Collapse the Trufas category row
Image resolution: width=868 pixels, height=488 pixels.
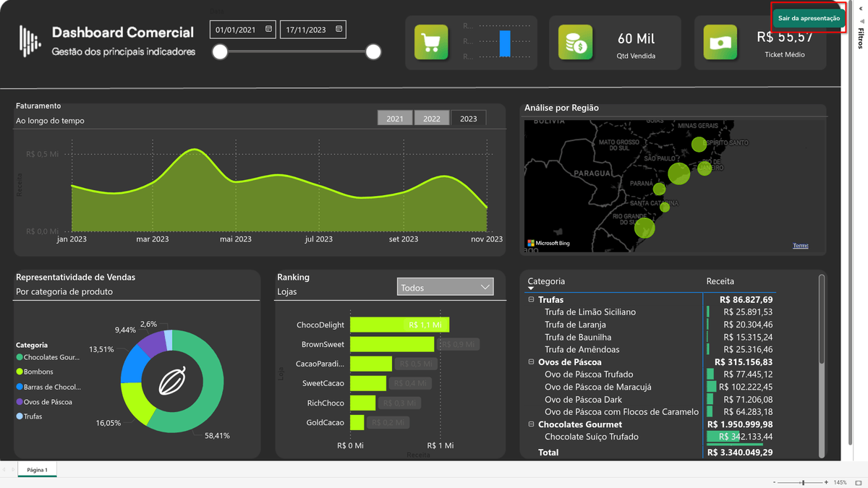[x=531, y=299]
